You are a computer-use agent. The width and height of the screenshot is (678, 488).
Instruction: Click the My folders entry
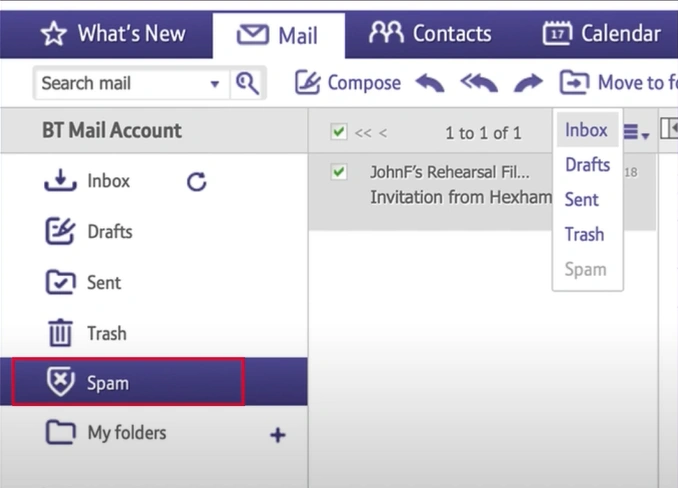pyautogui.click(x=127, y=433)
